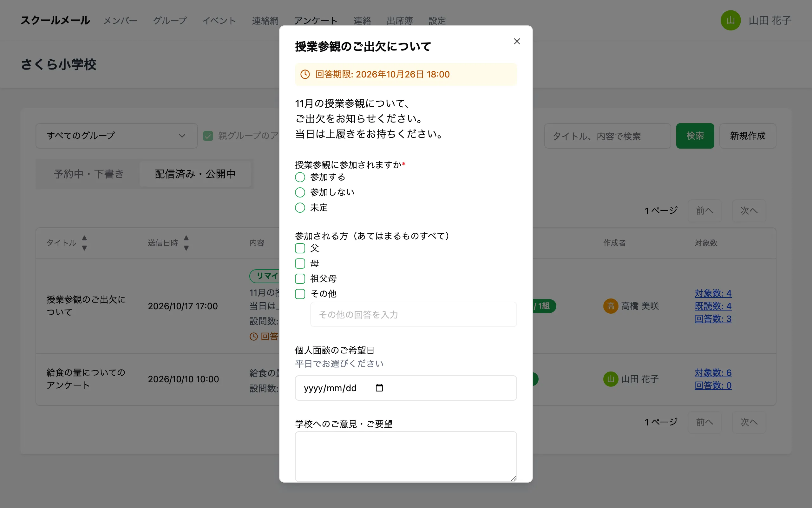Open the アンケート menu
812x508 pixels.
[316, 21]
